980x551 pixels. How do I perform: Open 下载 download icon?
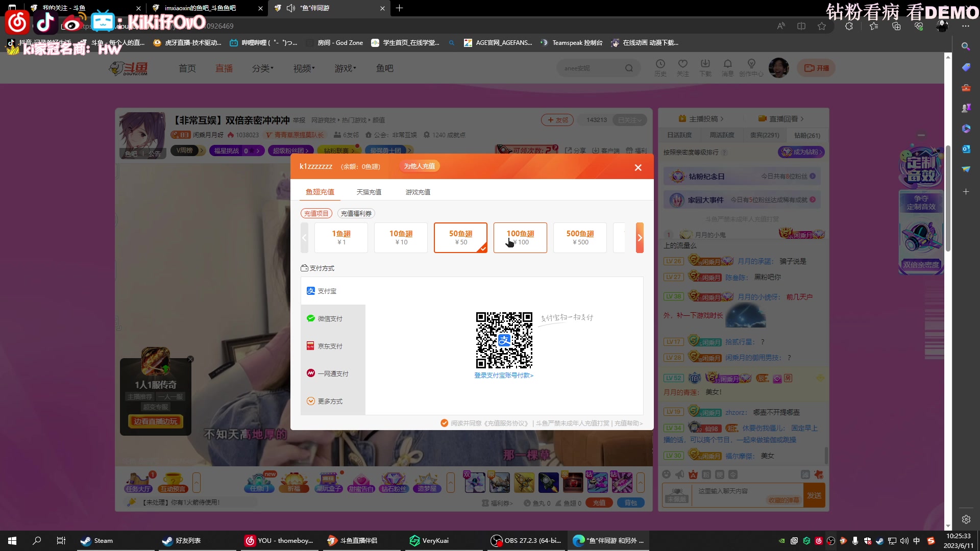705,67
